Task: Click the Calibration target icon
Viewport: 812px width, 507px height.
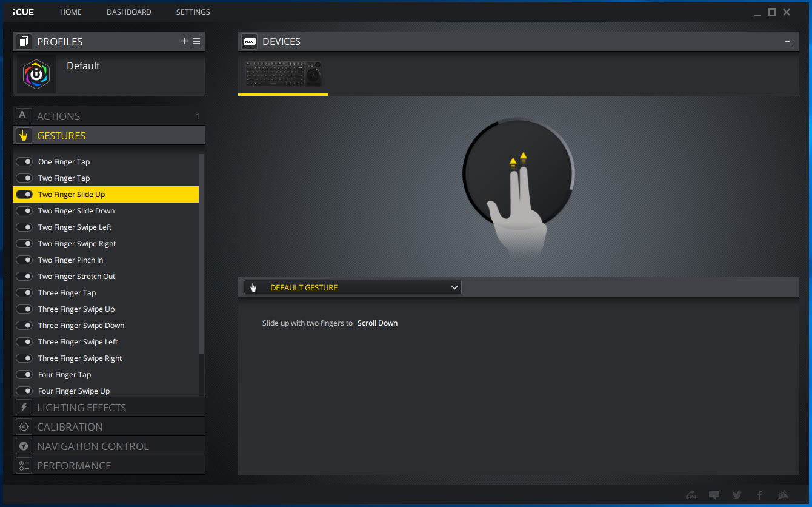Action: click(24, 426)
